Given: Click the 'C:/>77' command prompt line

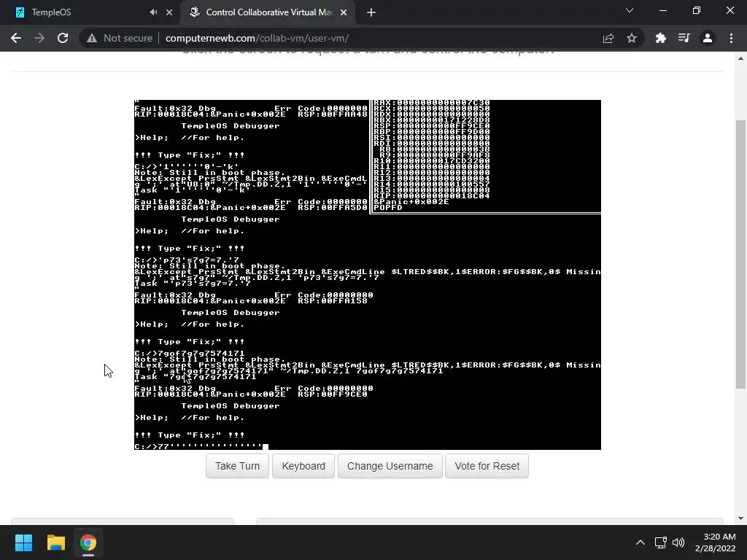Looking at the screenshot, I should (x=201, y=447).
